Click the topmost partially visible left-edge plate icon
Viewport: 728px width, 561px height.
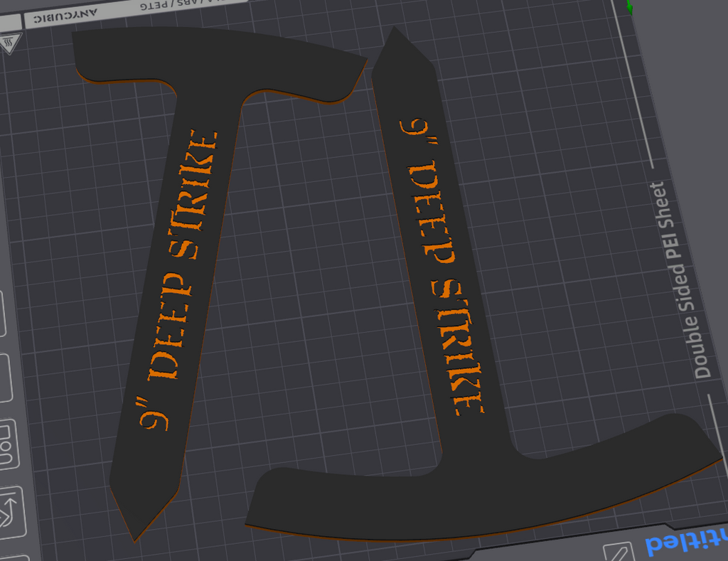[2, 314]
